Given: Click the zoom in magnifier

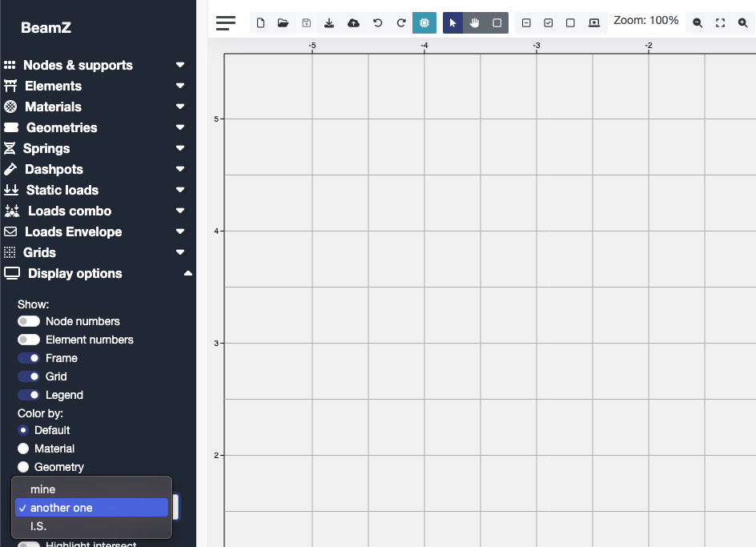Looking at the screenshot, I should click(x=742, y=23).
